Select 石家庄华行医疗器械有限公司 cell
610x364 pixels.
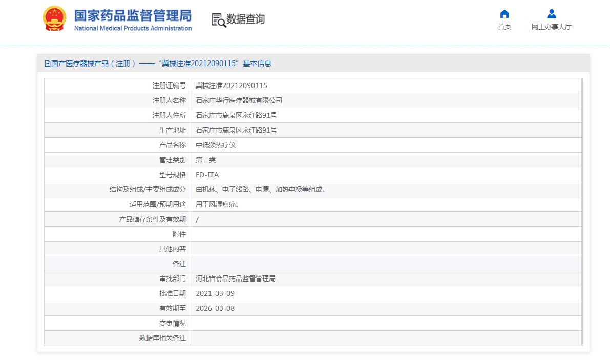coord(239,100)
